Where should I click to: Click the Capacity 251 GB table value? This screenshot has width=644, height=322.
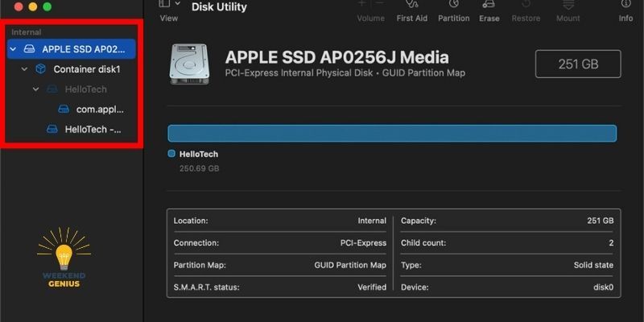point(601,221)
